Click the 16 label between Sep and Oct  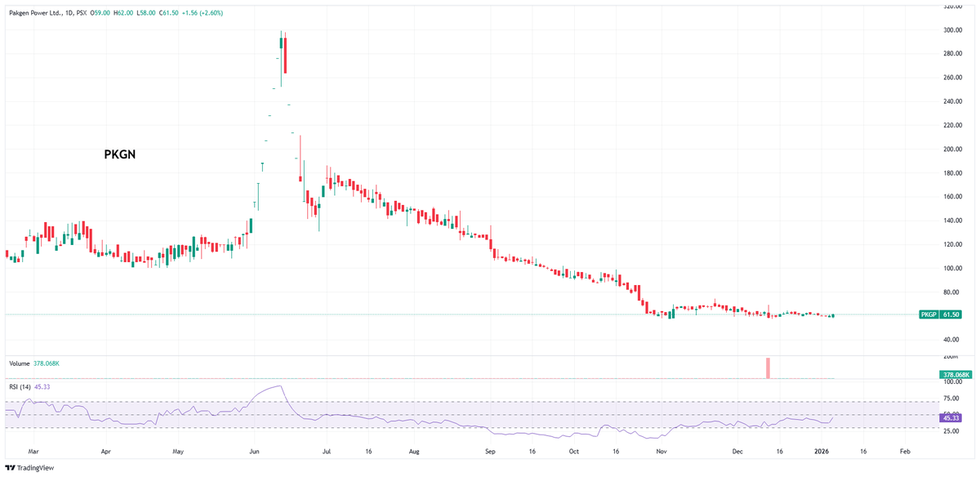[x=532, y=450]
